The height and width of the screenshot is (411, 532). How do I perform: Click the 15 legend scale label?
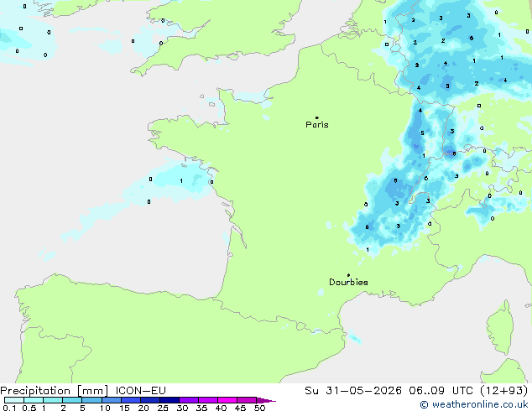[124, 408]
